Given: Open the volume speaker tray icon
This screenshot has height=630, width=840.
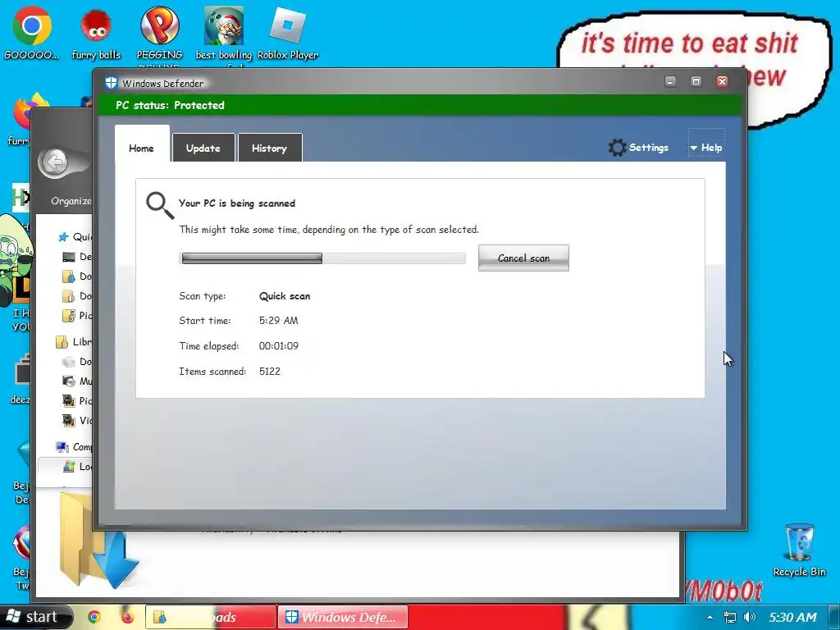Looking at the screenshot, I should (x=750, y=617).
